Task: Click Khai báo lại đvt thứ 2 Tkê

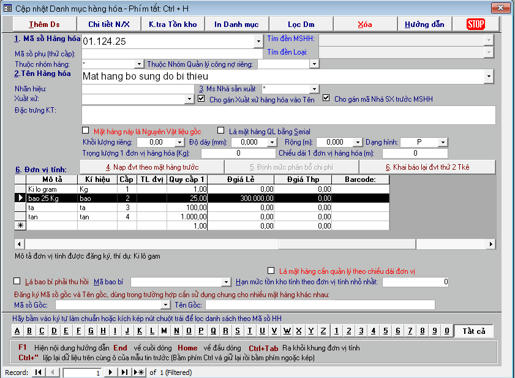Action: 427,167
